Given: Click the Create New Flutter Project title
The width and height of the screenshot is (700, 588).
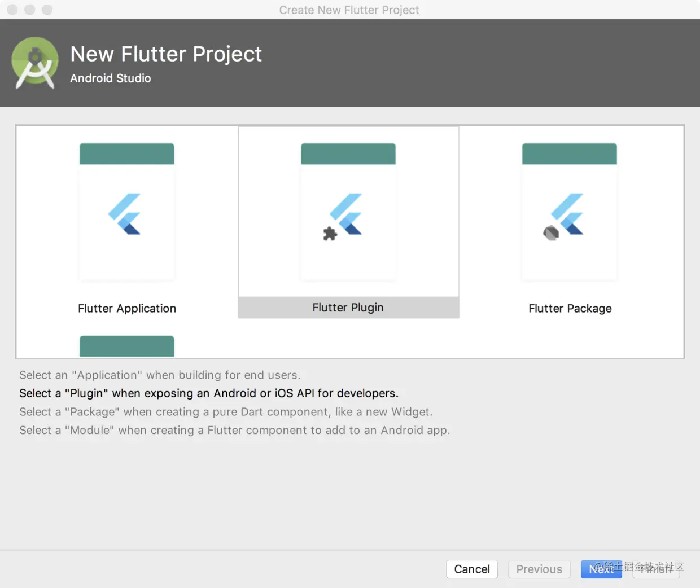Looking at the screenshot, I should [349, 10].
